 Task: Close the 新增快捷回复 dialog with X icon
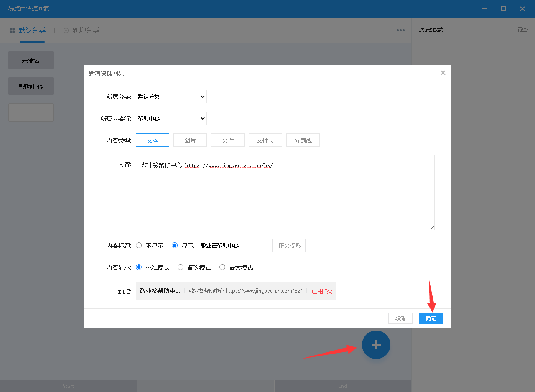pyautogui.click(x=443, y=73)
